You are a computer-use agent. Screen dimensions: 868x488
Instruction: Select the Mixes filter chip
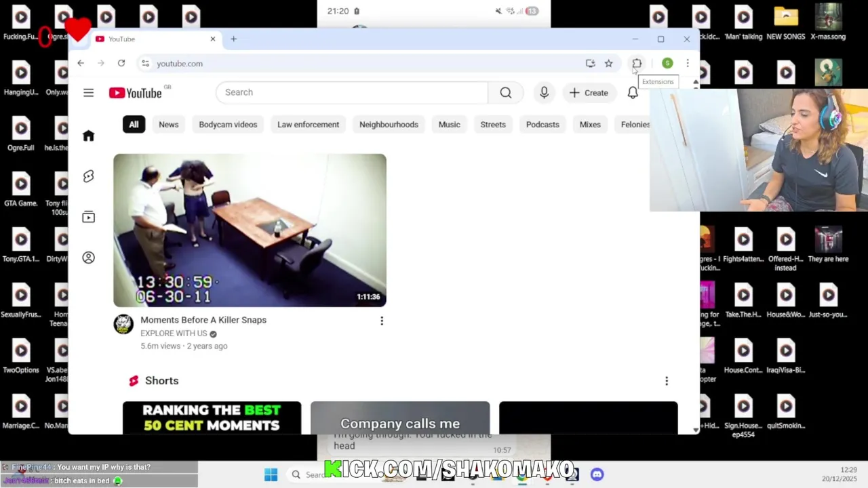[590, 125]
